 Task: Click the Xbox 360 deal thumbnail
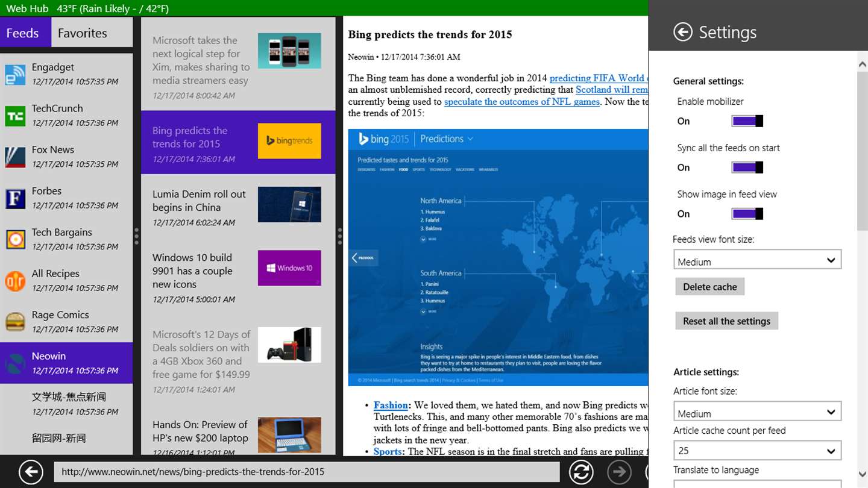click(289, 345)
